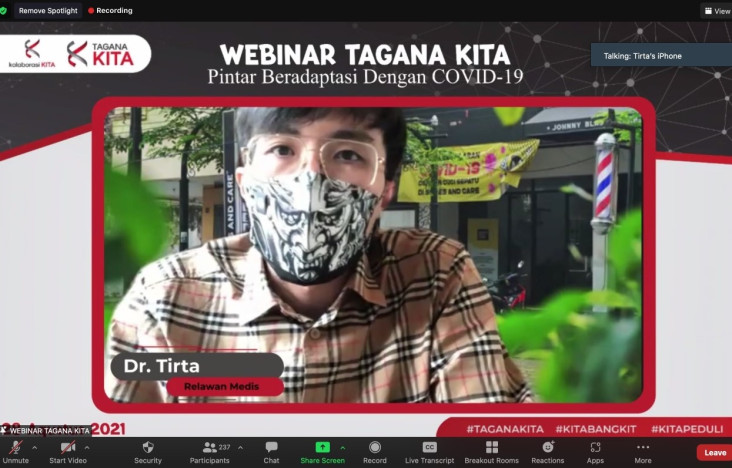Screen dimensions: 732x468
Task: Enable Live Transcript captions
Action: pos(429,452)
